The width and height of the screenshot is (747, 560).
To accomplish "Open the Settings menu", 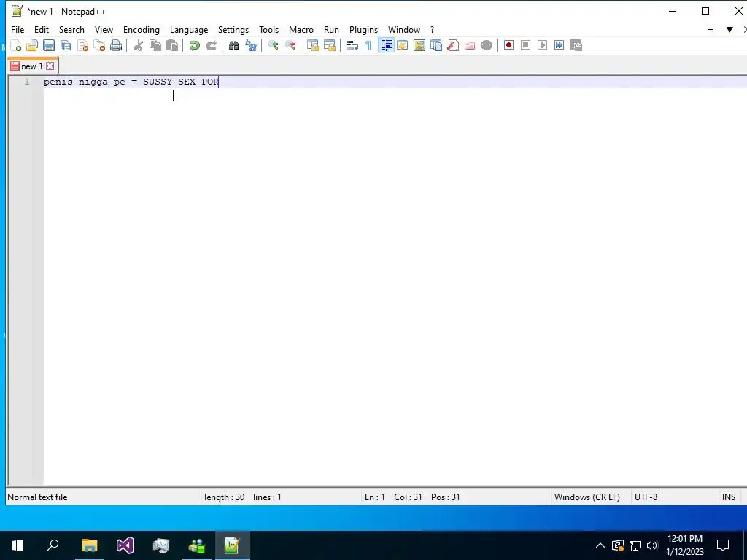I will pyautogui.click(x=233, y=29).
